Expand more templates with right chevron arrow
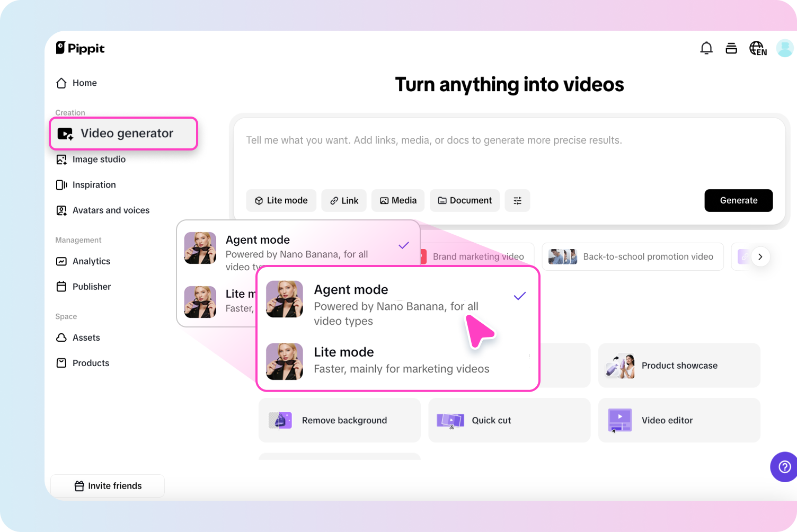This screenshot has height=532, width=797. 760,256
